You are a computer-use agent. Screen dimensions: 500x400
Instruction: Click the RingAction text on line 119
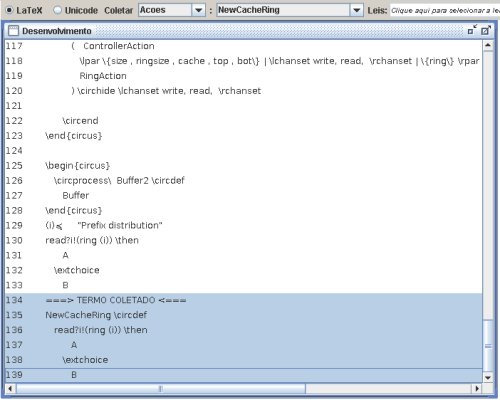[x=103, y=76]
